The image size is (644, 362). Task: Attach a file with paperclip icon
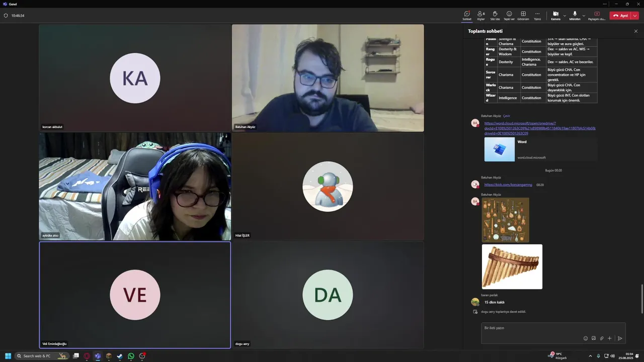coord(602,338)
